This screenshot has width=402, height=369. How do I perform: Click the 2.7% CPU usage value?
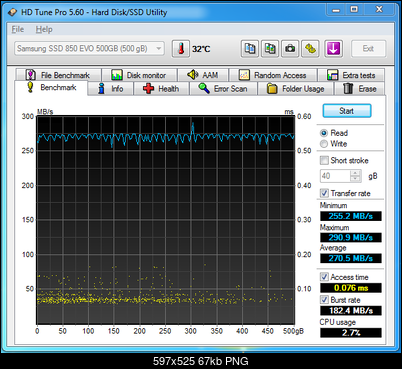point(351,333)
